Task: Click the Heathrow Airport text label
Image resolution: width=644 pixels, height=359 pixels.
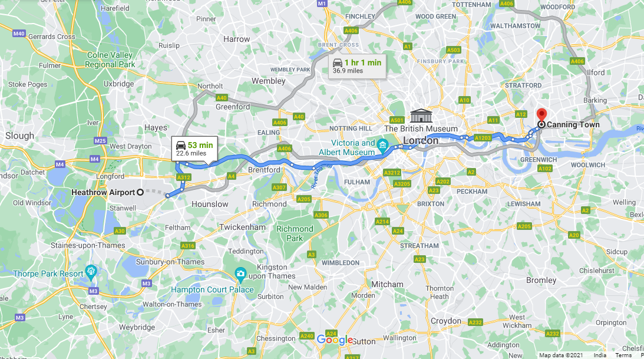Action: [x=103, y=192]
